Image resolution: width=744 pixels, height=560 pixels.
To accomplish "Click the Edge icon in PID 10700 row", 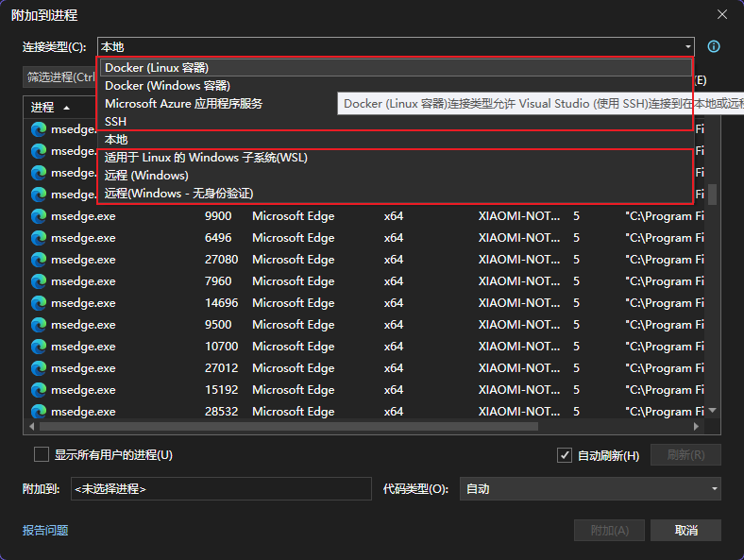I will tap(39, 347).
